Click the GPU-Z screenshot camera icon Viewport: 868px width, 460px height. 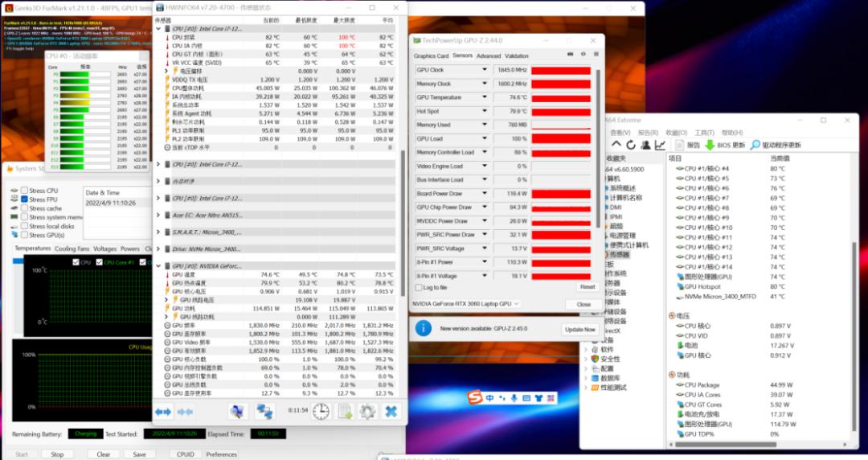570,55
